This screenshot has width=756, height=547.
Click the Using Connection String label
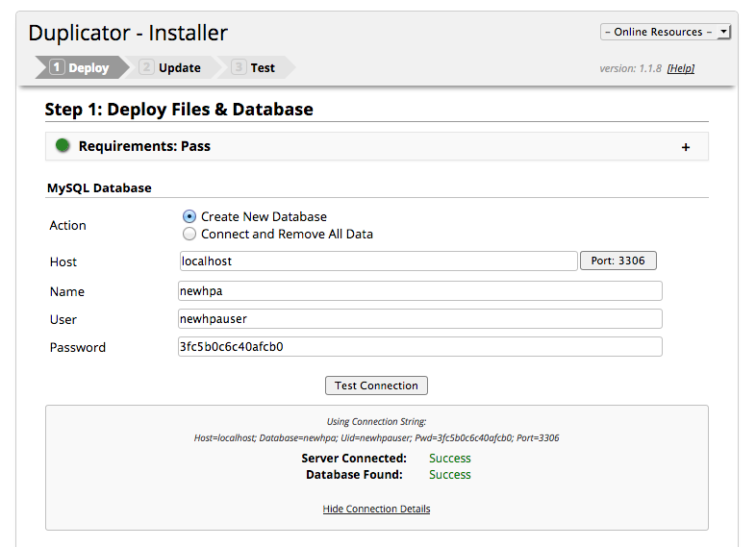click(376, 422)
